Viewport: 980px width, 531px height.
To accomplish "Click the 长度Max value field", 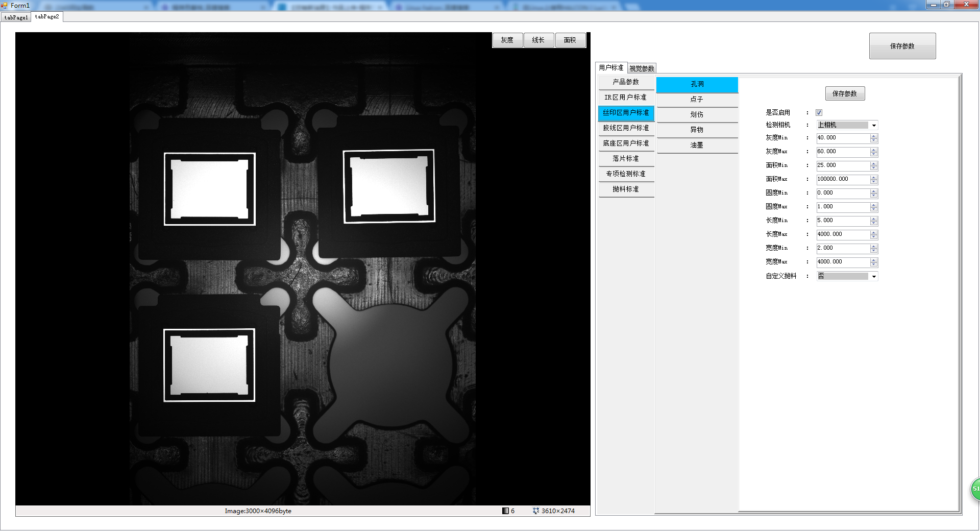I will pyautogui.click(x=843, y=234).
